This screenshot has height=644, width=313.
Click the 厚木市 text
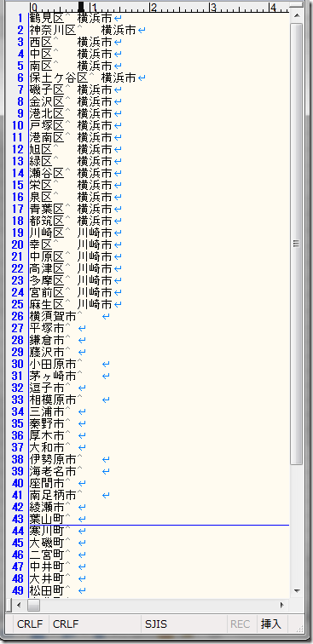pos(47,435)
